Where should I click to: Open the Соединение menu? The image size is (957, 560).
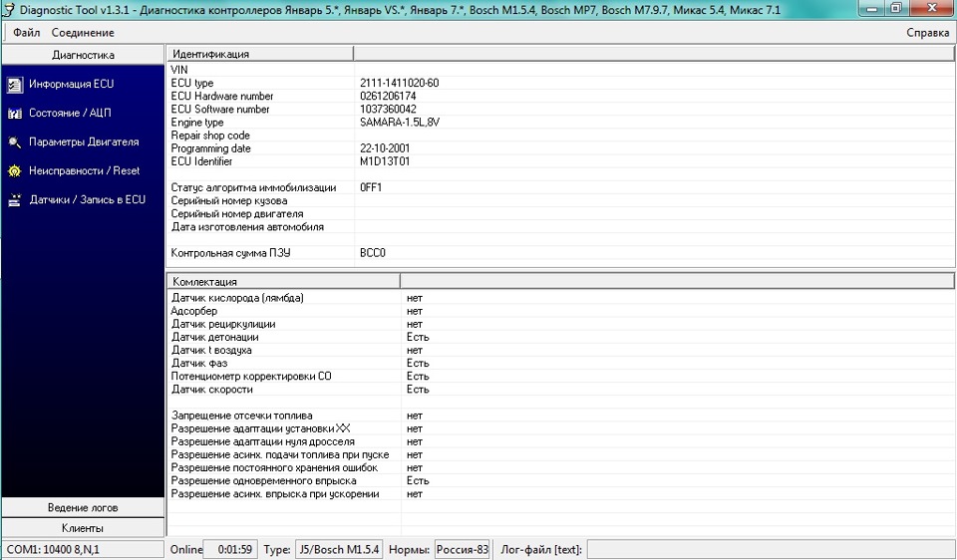point(83,33)
